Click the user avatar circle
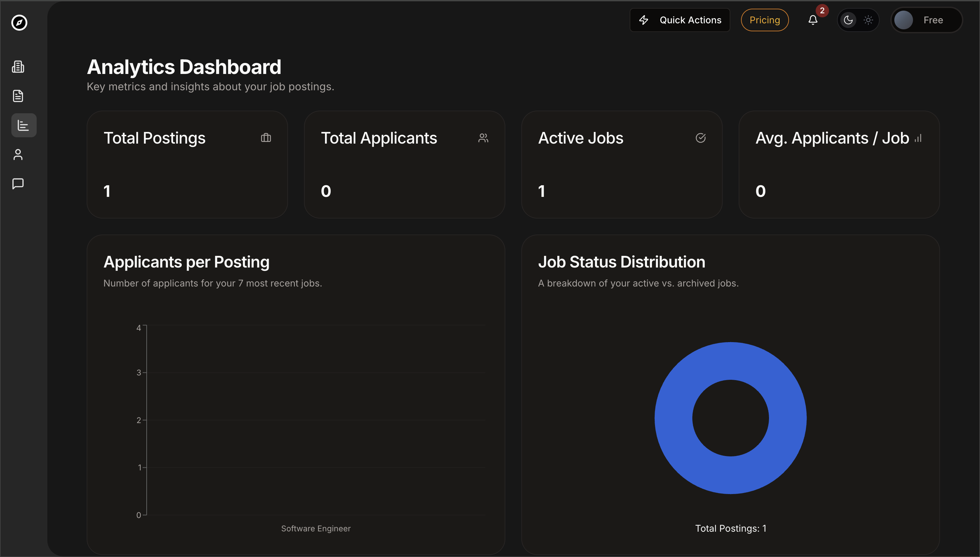The height and width of the screenshot is (557, 980). point(903,20)
